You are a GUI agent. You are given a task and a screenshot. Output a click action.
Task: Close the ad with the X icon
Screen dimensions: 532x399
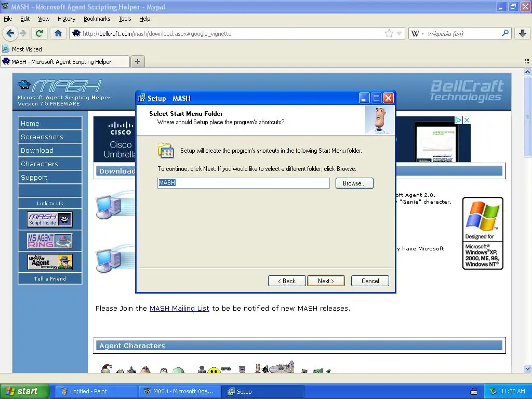pos(467,120)
